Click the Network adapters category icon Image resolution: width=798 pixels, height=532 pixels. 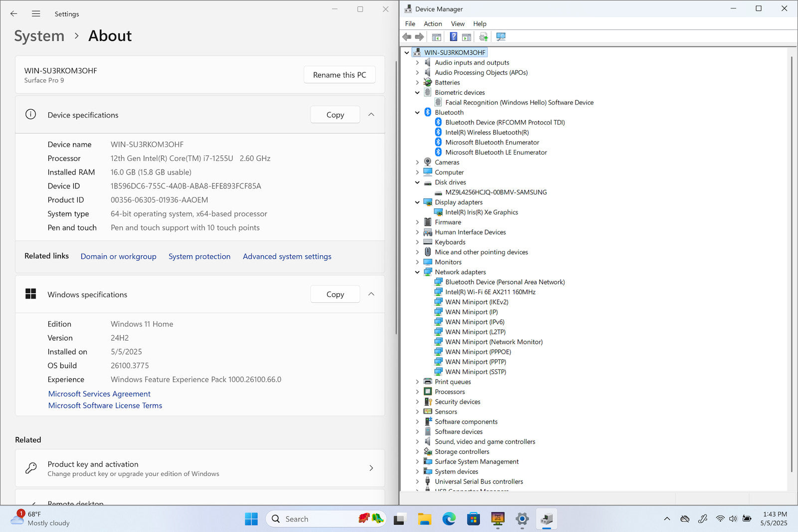pos(427,272)
